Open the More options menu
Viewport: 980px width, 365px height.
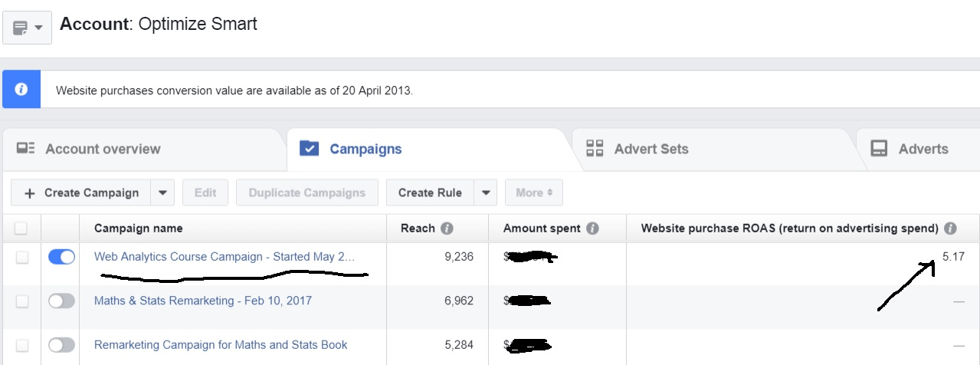pyautogui.click(x=533, y=193)
